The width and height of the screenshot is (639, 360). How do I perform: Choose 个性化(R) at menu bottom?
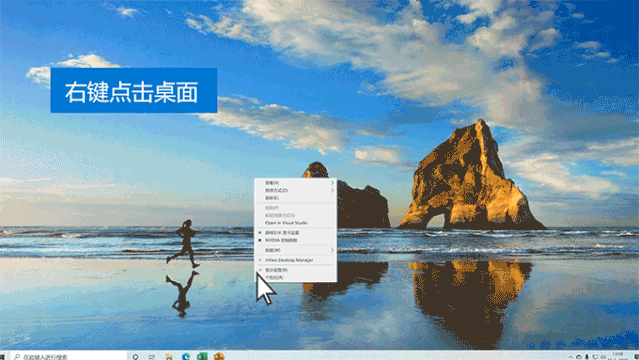(295, 278)
